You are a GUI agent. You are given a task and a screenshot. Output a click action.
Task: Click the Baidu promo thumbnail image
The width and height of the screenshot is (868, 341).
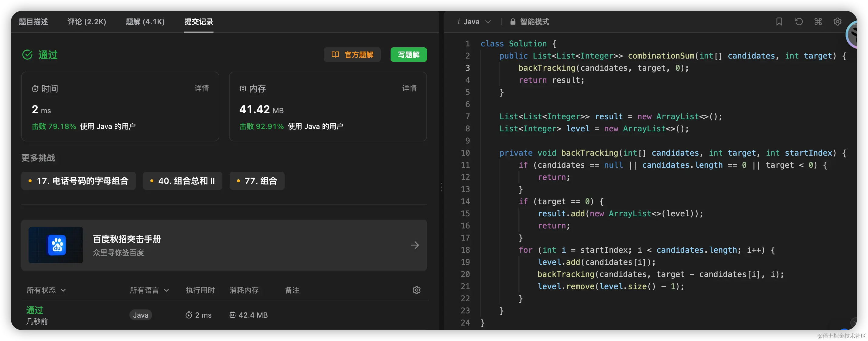[x=56, y=245]
